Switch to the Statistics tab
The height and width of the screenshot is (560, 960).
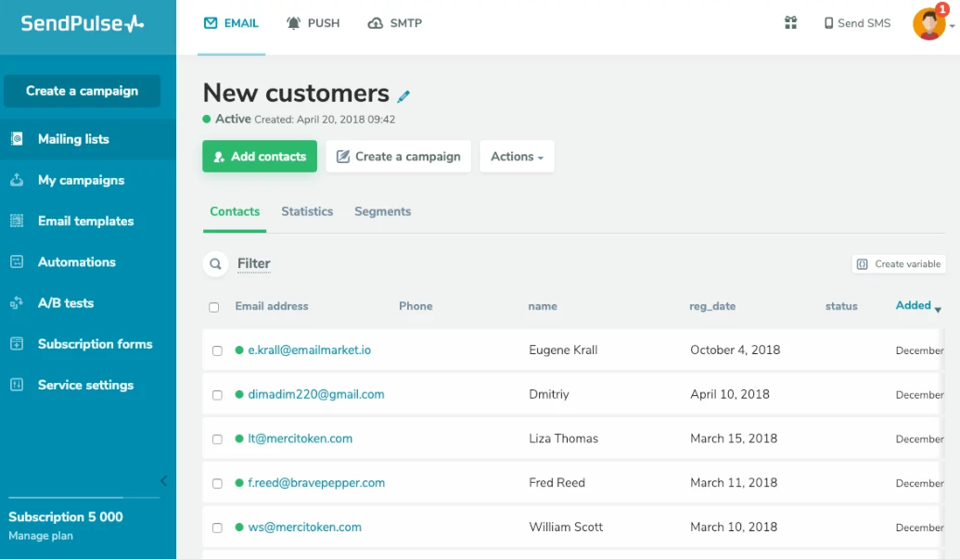pos(307,211)
